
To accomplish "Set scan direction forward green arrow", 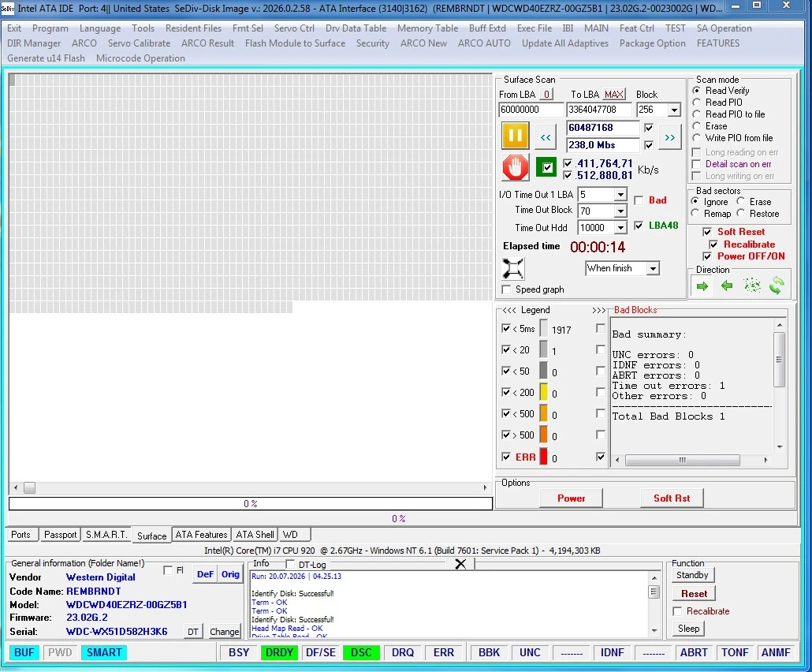I will click(x=702, y=286).
